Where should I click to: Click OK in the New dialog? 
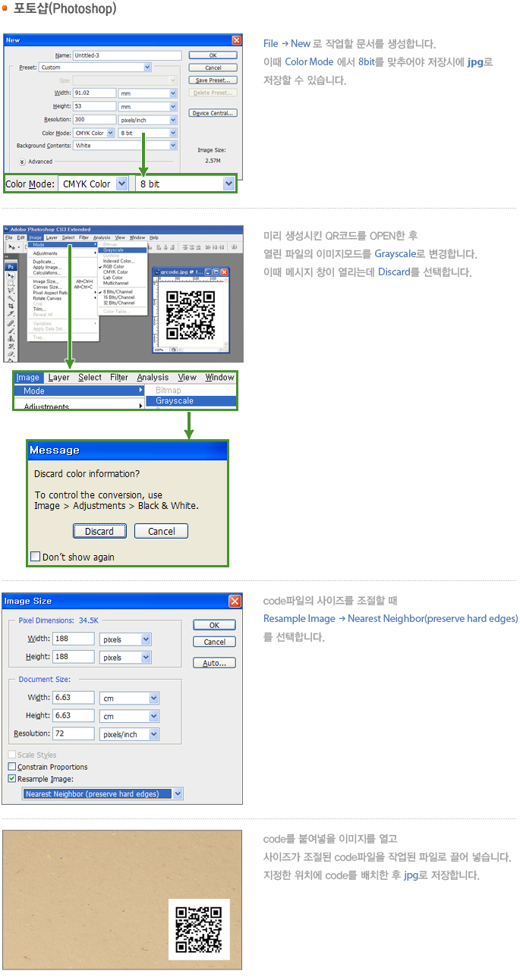[213, 55]
